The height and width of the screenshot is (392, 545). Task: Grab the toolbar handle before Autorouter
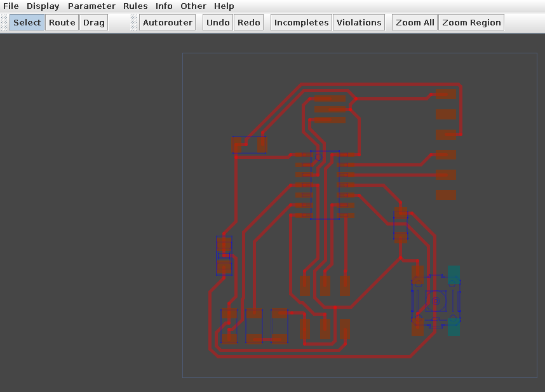point(134,23)
